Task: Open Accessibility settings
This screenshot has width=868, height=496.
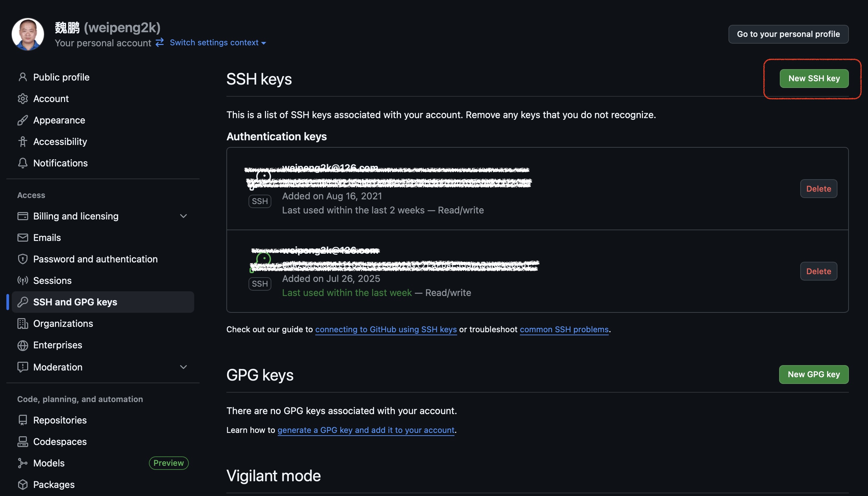Action: 103,142
